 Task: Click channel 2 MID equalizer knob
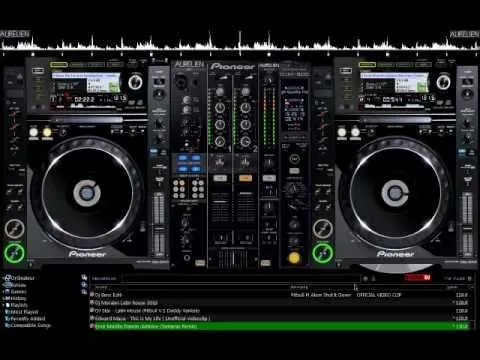[246, 125]
